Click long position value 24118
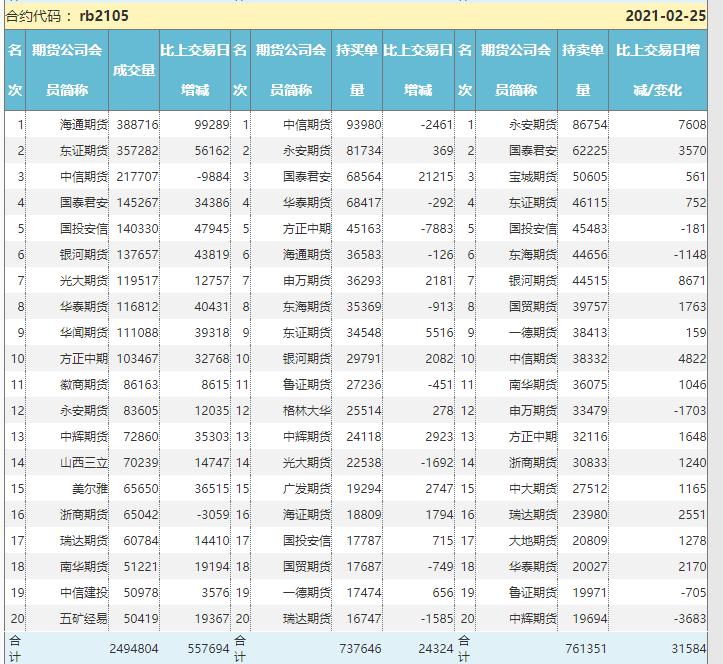The height and width of the screenshot is (664, 723). click(x=364, y=437)
